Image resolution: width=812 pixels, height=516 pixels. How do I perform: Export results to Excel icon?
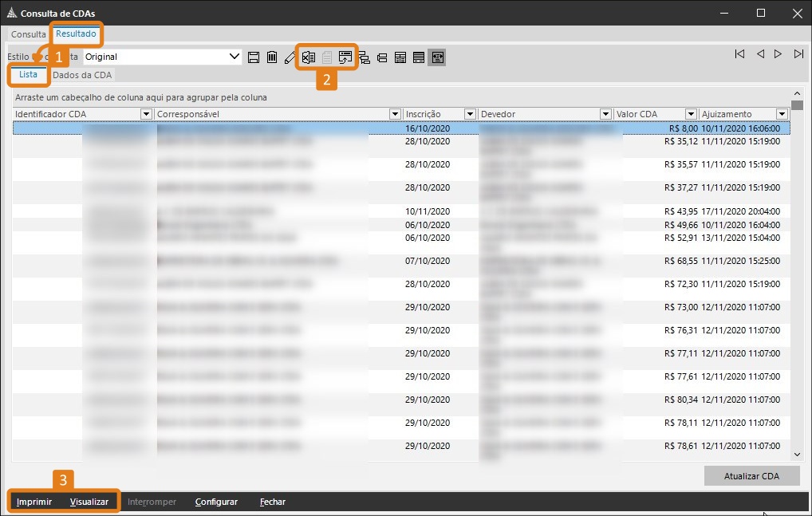308,57
